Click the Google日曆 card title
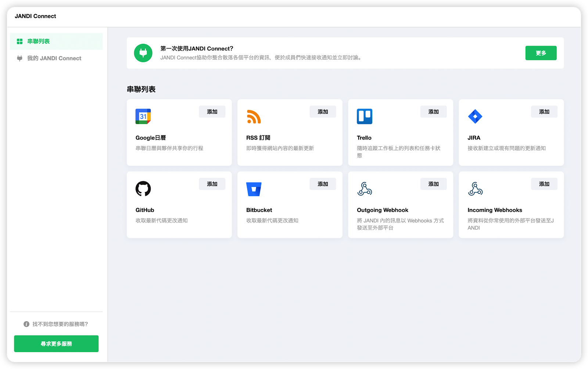 pos(151,138)
